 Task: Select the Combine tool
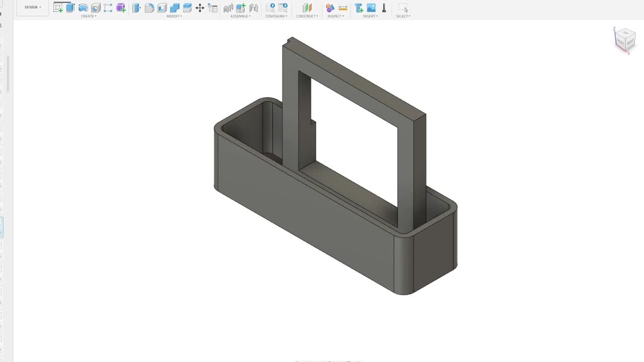click(175, 8)
